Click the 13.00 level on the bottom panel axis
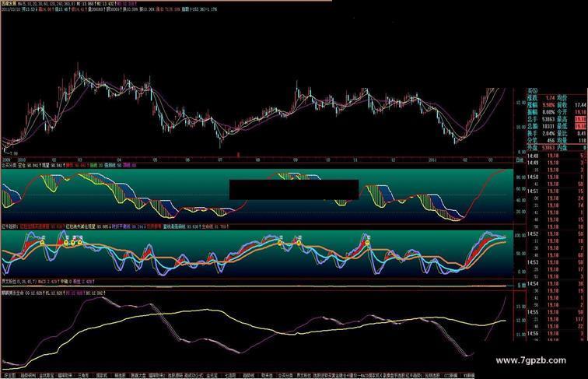The image size is (588, 379). point(521,307)
